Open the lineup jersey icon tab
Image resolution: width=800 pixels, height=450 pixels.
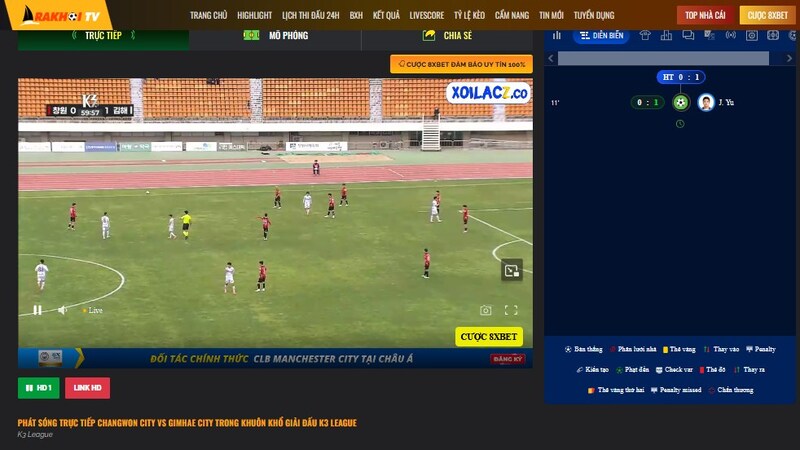click(x=645, y=35)
